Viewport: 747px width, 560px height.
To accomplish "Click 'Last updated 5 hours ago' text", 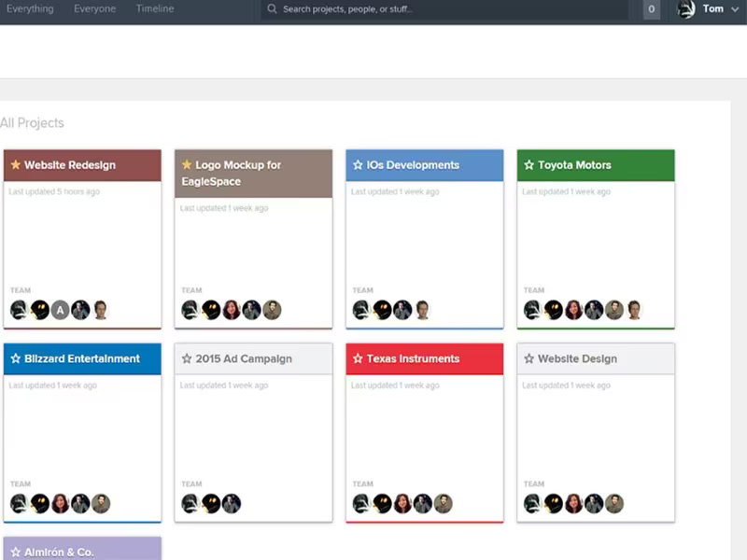I will point(54,191).
